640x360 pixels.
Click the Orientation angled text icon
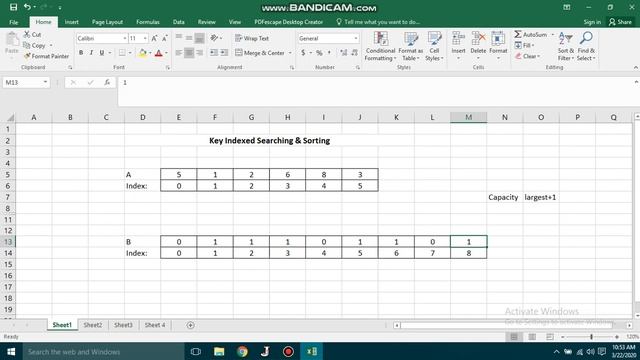coord(215,38)
